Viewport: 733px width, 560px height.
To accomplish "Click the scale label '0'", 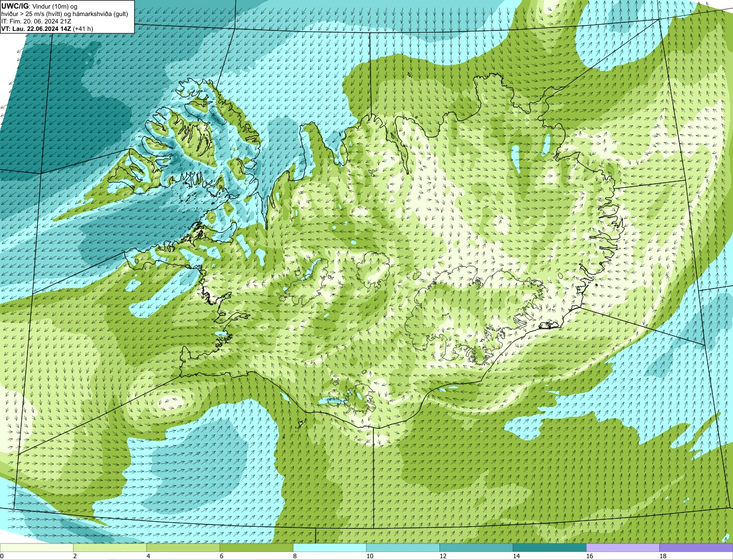I will 2,556.
